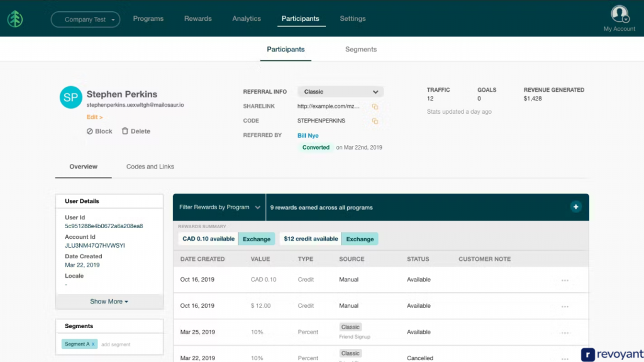
Task: Switch to the Segments tab
Action: point(361,49)
